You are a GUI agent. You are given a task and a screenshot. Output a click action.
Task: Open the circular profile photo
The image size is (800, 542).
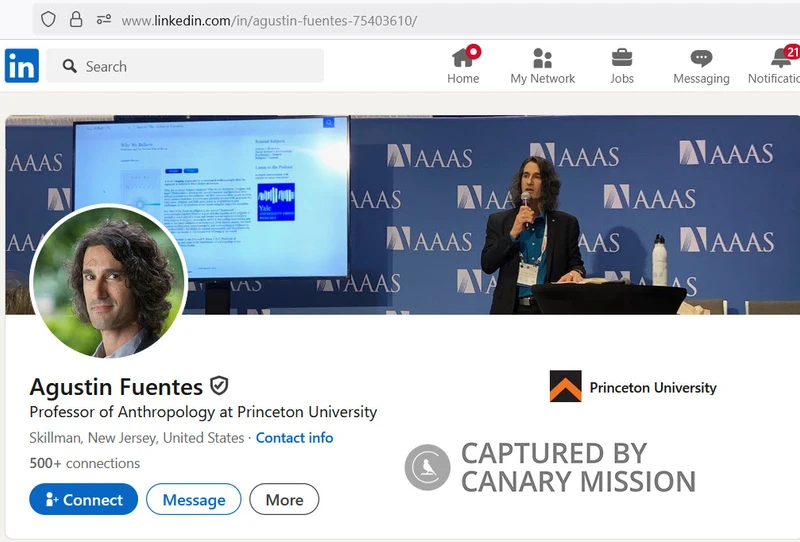point(108,283)
